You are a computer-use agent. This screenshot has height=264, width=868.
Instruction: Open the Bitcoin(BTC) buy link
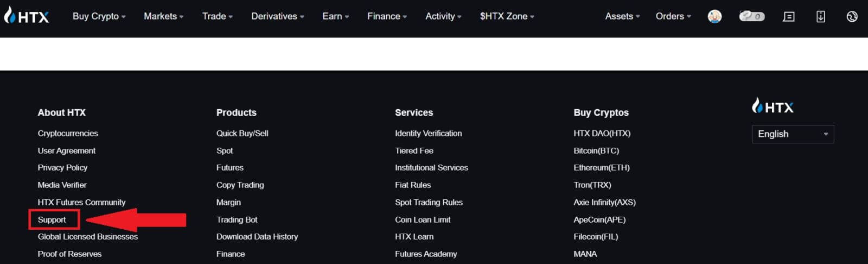(x=596, y=150)
